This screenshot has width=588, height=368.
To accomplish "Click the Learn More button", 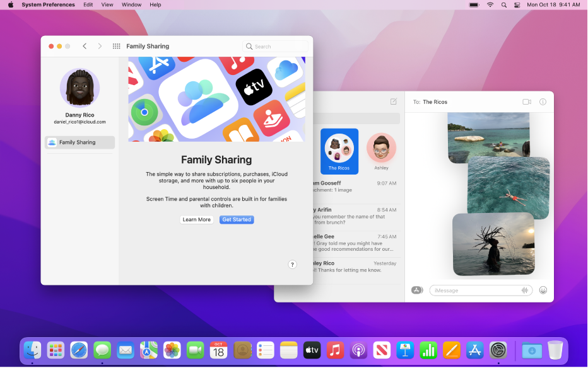I will (196, 219).
